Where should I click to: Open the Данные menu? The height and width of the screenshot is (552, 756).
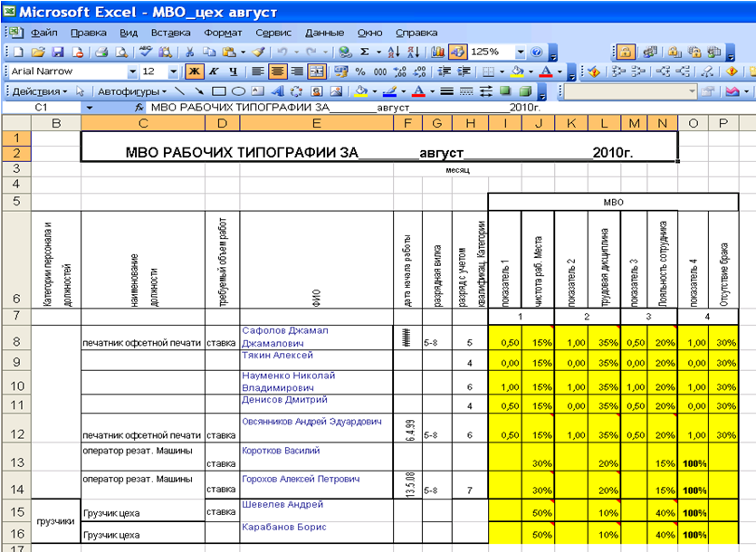[x=324, y=33]
